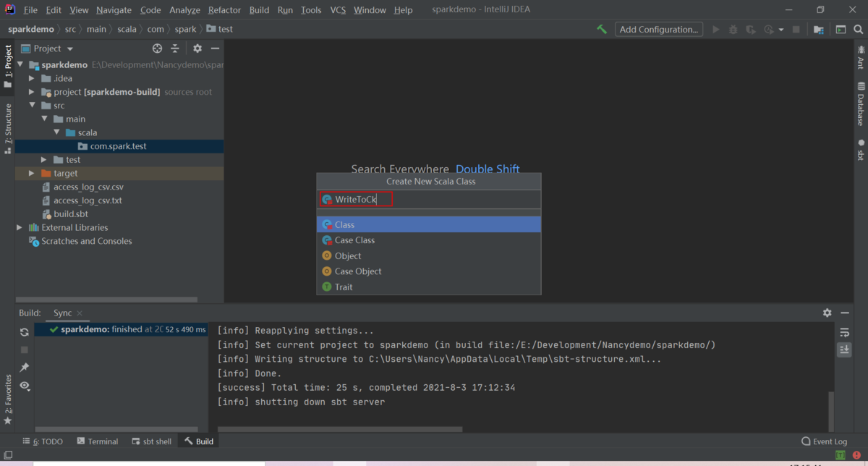Screen dimensions: 868x466
Task: Click the Stop square in top toolbar
Action: tap(796, 30)
